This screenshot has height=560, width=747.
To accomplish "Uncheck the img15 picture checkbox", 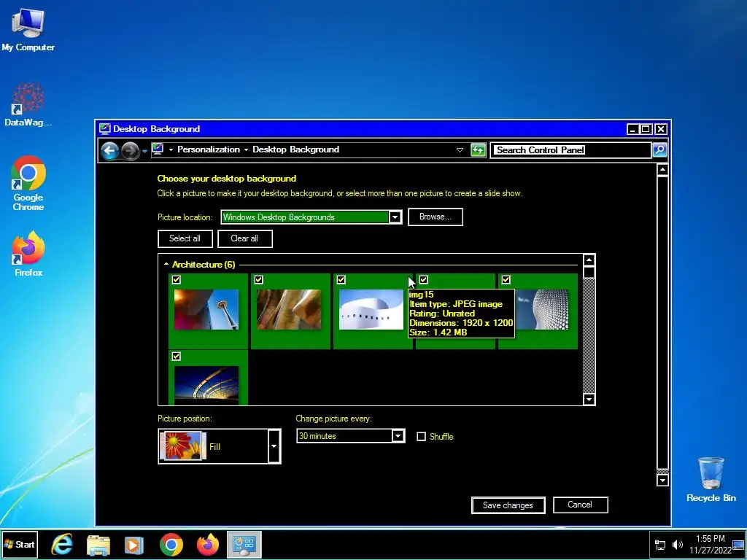I will click(424, 279).
